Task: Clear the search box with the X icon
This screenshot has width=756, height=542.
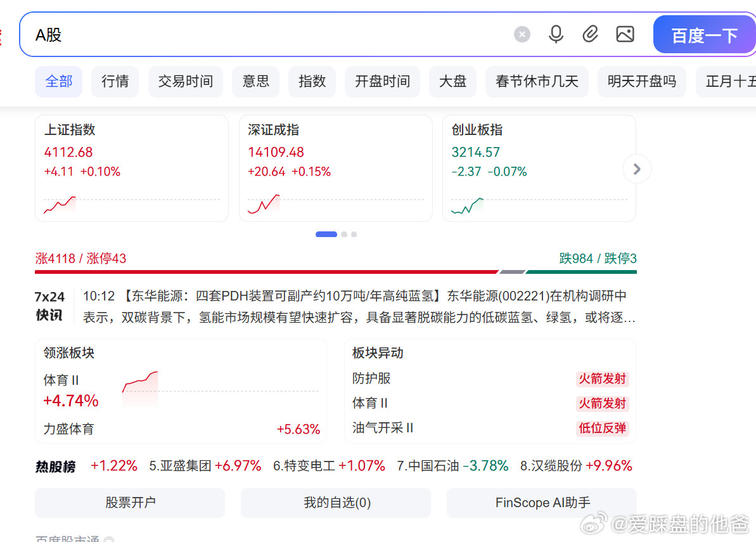Action: point(522,34)
